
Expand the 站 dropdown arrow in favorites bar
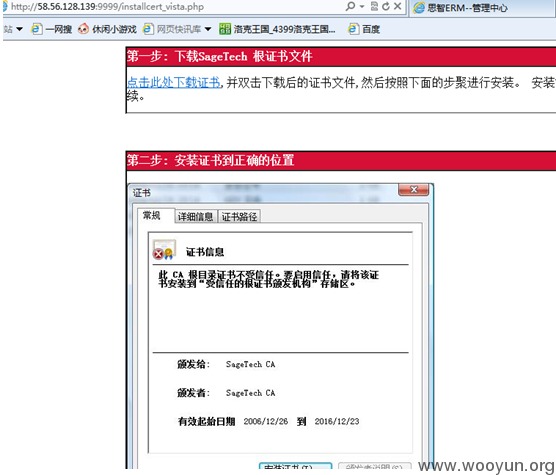pos(20,29)
